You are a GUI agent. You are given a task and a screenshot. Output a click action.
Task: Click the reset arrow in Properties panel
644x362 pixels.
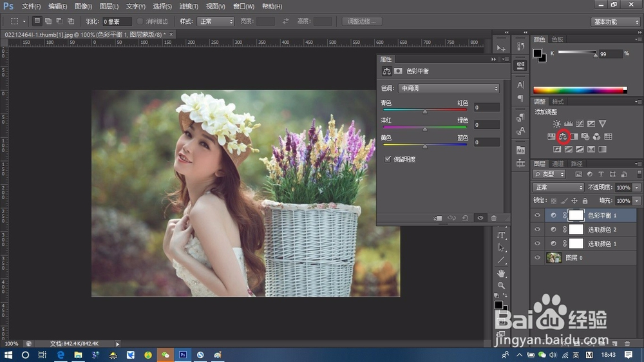point(466,218)
